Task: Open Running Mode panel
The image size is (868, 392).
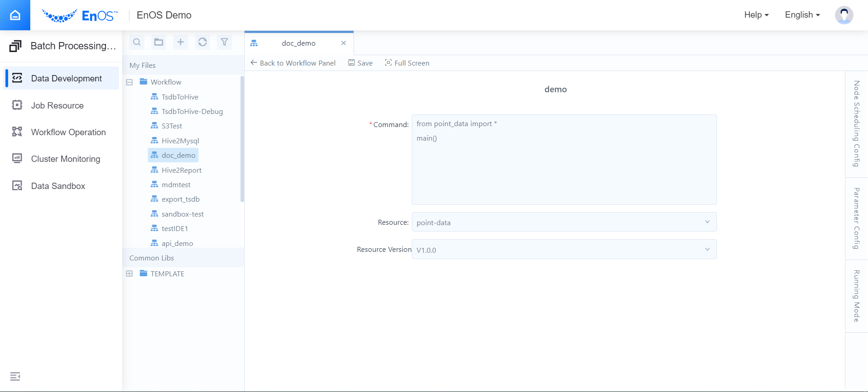Action: (857, 296)
